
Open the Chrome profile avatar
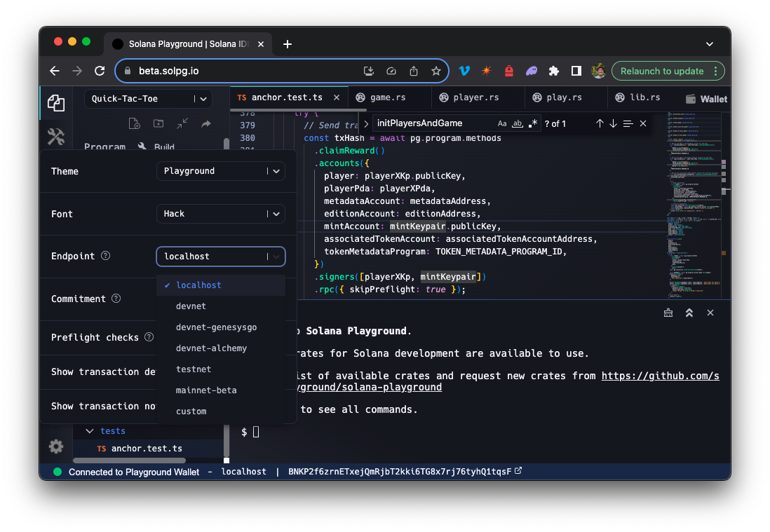[598, 71]
